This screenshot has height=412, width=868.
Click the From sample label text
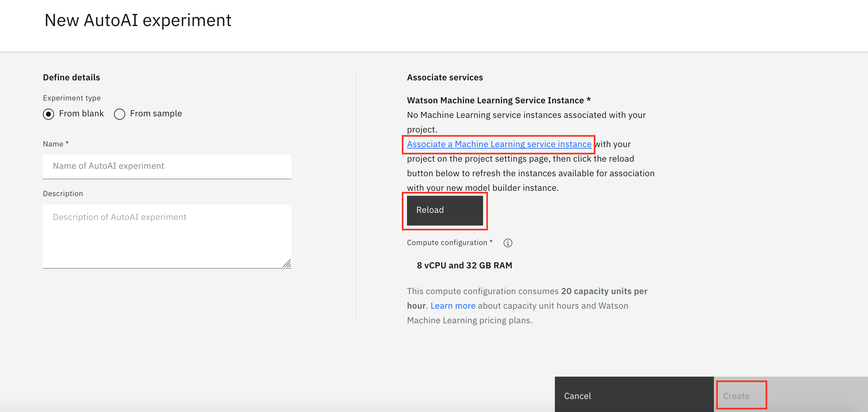pos(156,114)
